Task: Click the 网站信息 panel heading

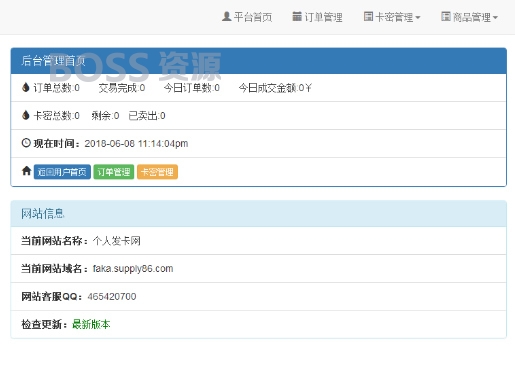Action: click(x=259, y=214)
